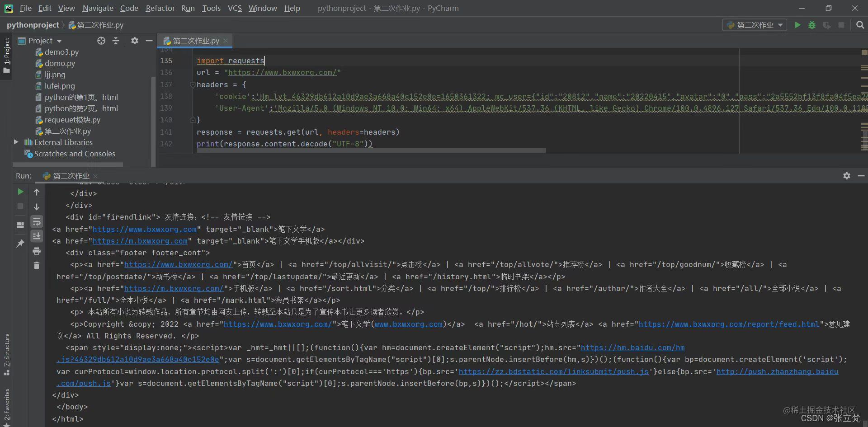Collapse all items in the Project panel
This screenshot has width=868, height=427.
[x=116, y=41]
